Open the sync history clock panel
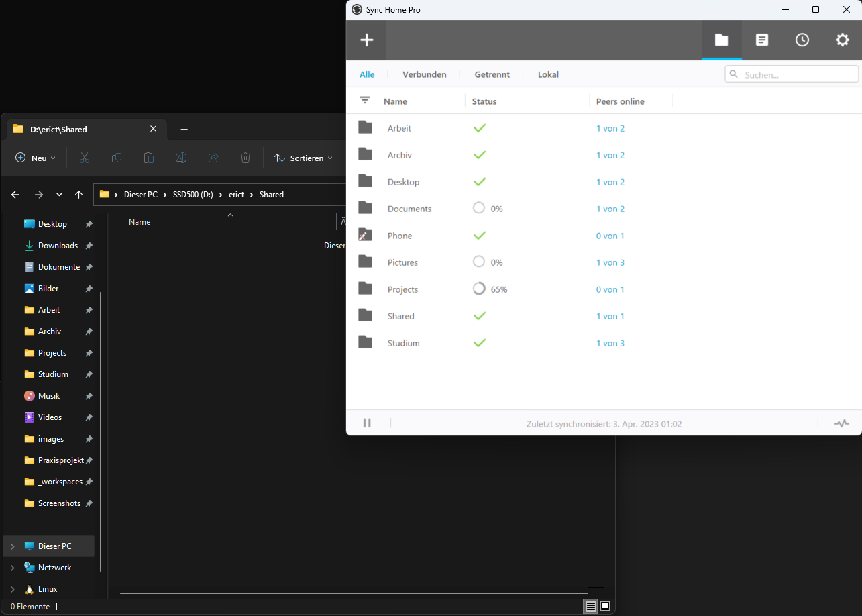Screen dimensions: 862x616 (802, 40)
